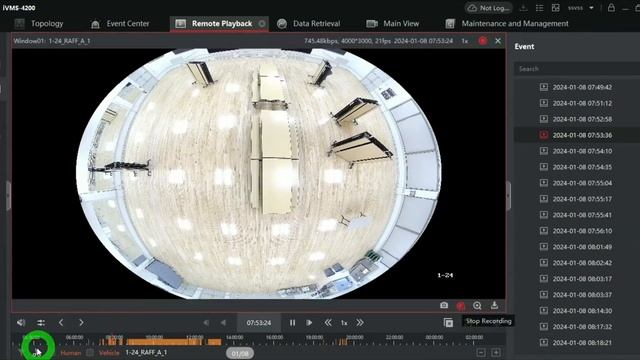Click the Event search field
The height and width of the screenshot is (360, 640).
click(x=576, y=69)
